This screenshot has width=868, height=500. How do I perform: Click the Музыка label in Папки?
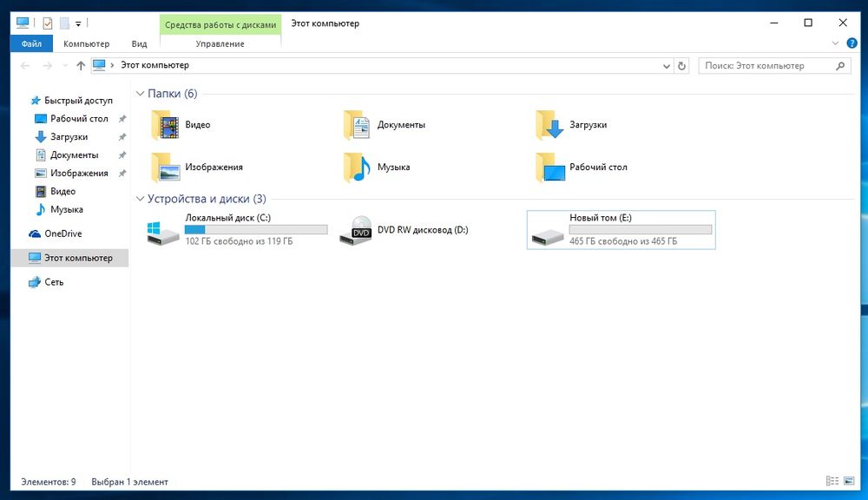393,168
